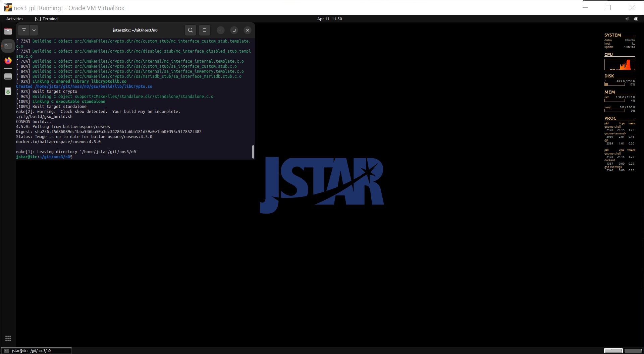Click the Terminal icon in the dock

pyautogui.click(x=8, y=46)
